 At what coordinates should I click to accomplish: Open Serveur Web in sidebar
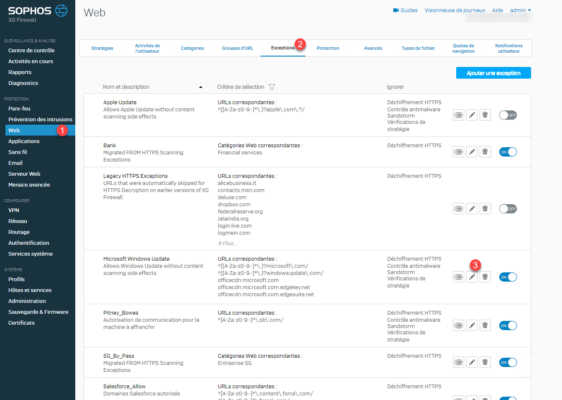click(24, 174)
